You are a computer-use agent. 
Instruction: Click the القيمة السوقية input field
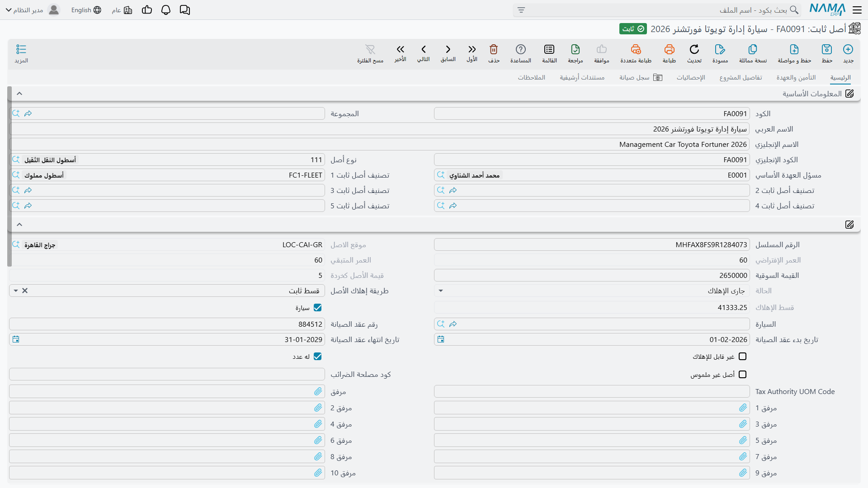click(x=592, y=275)
